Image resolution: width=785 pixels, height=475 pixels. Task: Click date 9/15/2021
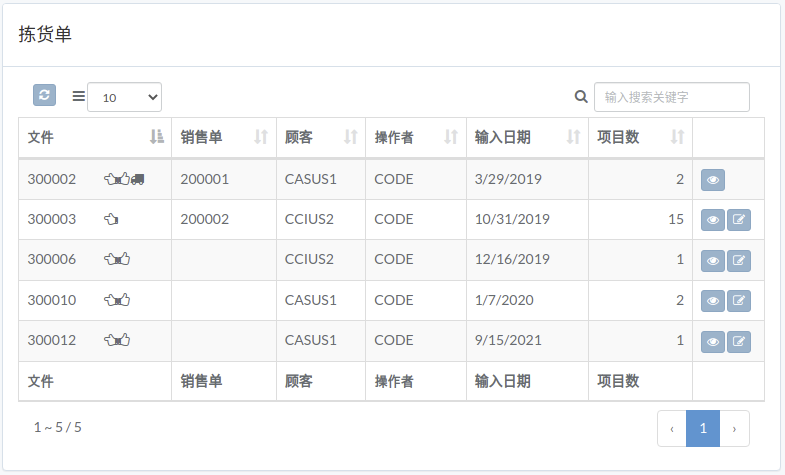coord(508,340)
